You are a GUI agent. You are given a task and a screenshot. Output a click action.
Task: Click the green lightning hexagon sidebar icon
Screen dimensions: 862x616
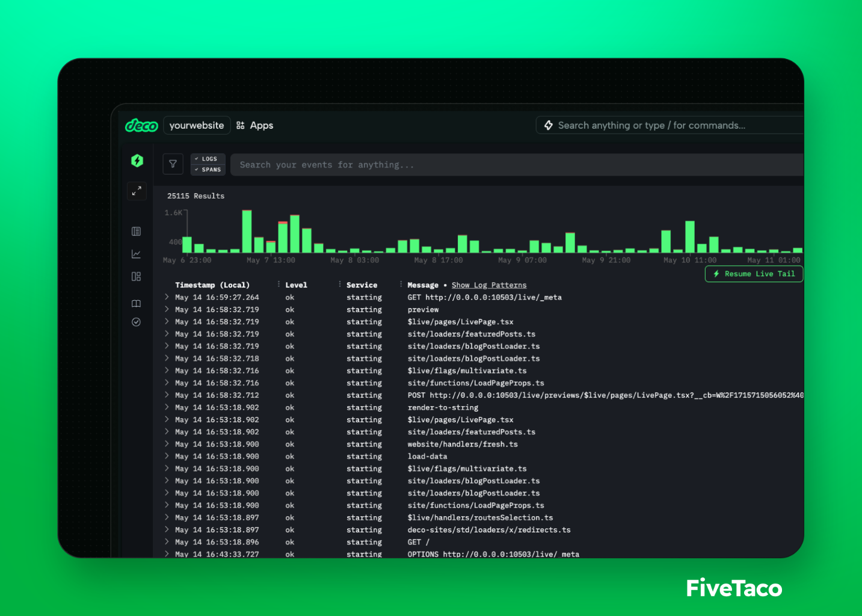point(137,161)
